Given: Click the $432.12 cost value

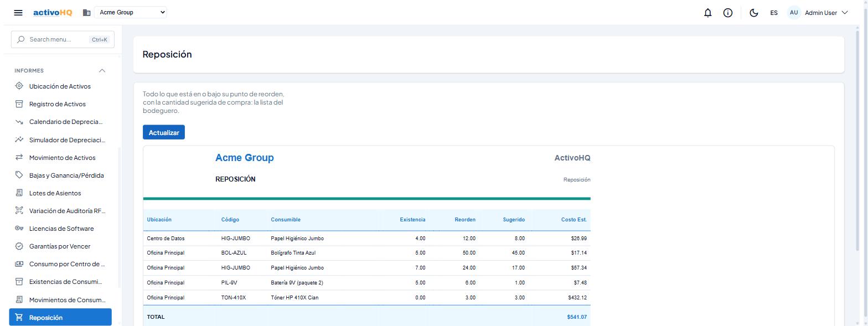Looking at the screenshot, I should point(577,298).
